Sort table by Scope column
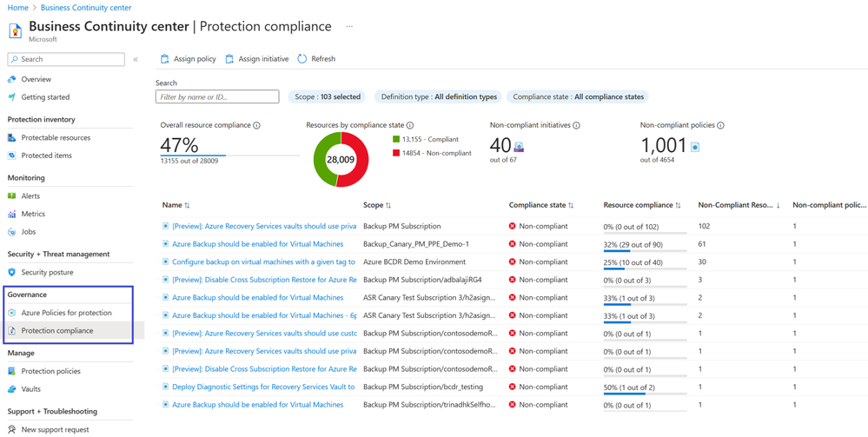The height and width of the screenshot is (437, 868). coord(377,205)
